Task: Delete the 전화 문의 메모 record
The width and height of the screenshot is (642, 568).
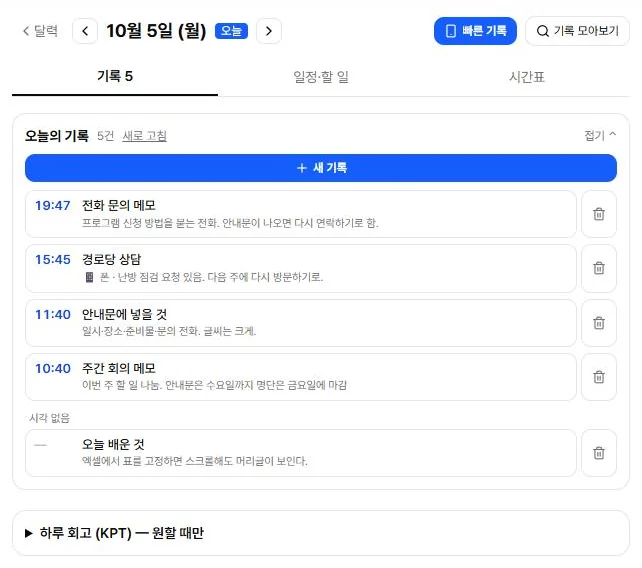Action: pos(599,214)
